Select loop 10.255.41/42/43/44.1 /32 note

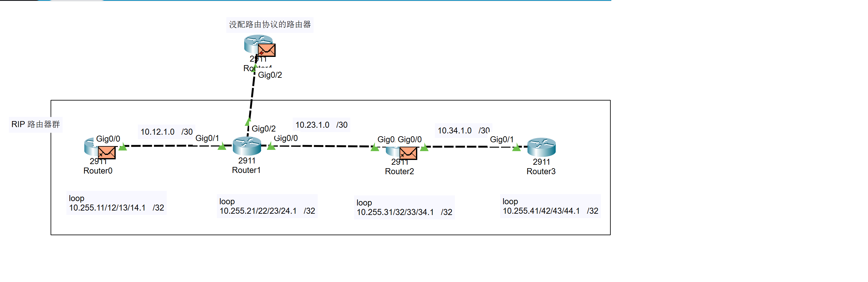550,206
